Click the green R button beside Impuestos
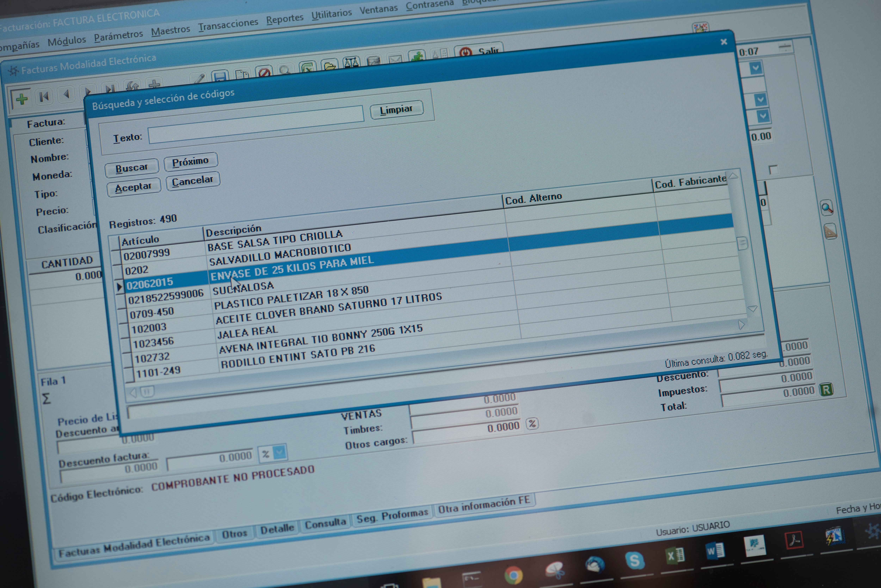Viewport: 881px width, 588px height. [826, 390]
